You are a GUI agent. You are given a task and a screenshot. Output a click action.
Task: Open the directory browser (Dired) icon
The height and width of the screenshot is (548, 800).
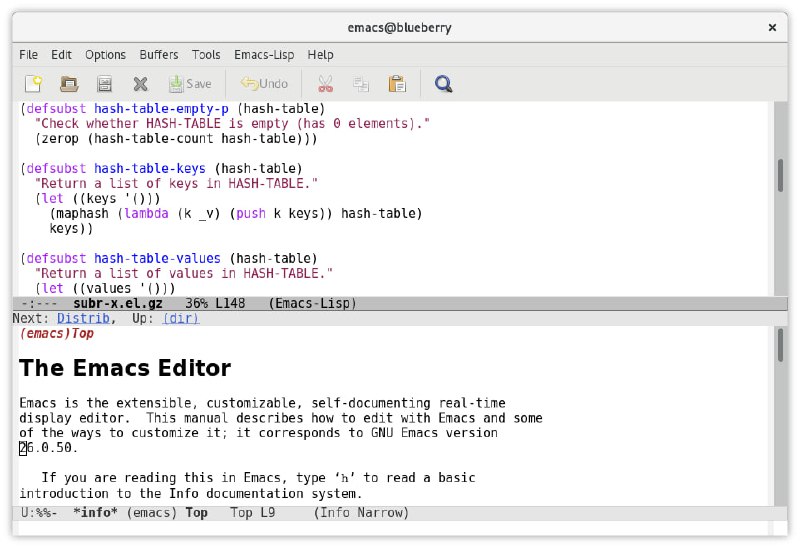[104, 84]
